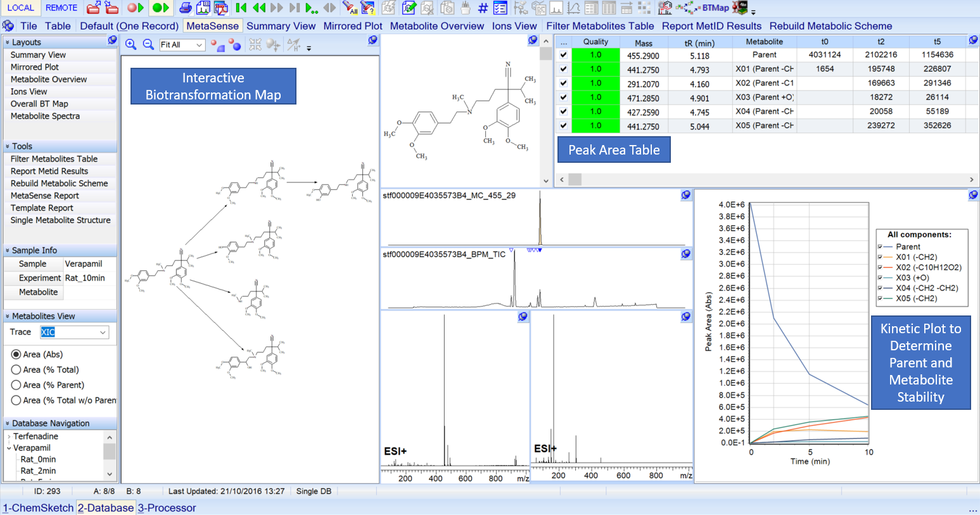Screen dimensions: 980x515
Task: Click the hash (#) icon in the toolbar
Action: click(x=483, y=8)
